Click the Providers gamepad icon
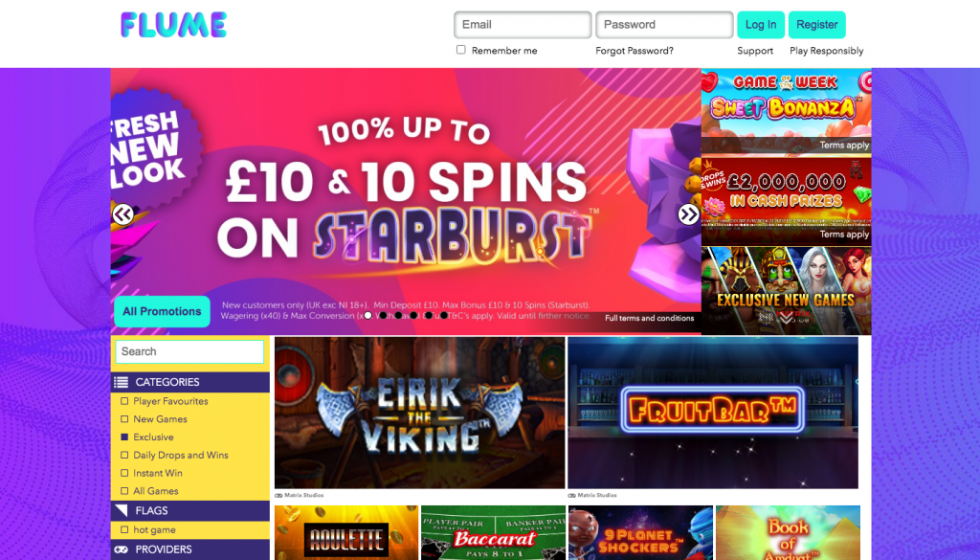980x560 pixels. tap(122, 549)
